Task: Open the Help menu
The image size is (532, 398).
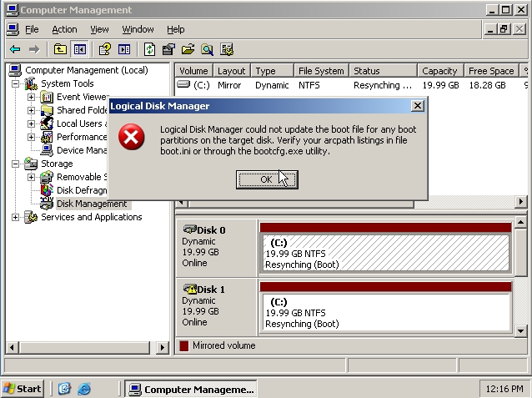Action: 176,29
